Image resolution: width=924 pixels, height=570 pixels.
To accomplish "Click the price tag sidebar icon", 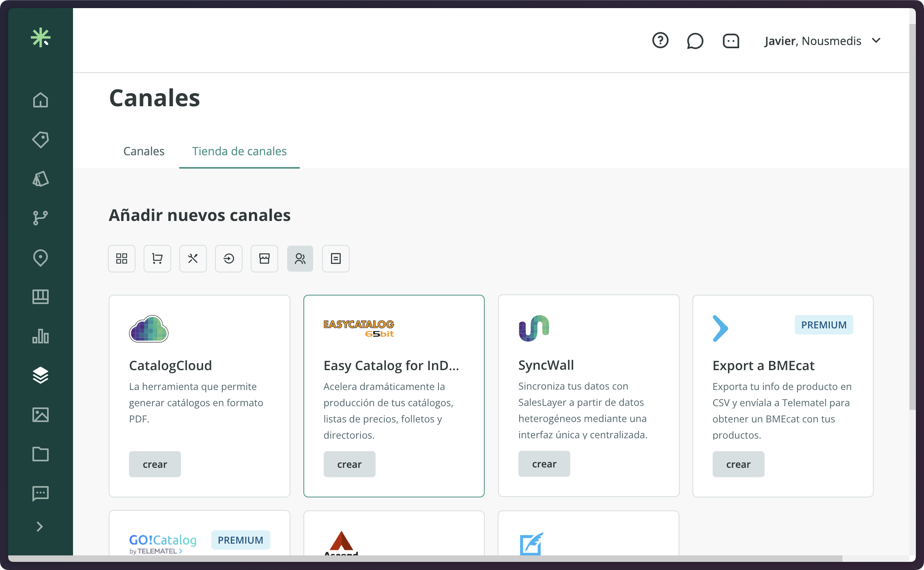I will (x=41, y=139).
